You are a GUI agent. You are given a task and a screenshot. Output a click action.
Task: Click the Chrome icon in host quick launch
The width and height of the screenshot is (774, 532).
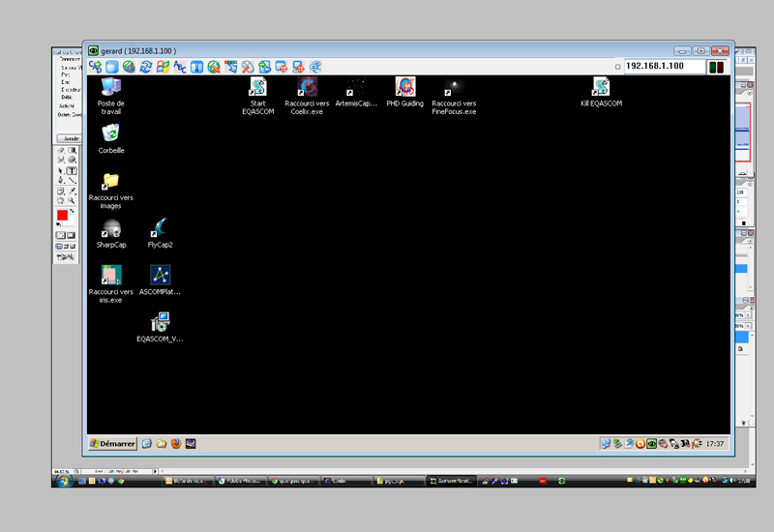(121, 481)
